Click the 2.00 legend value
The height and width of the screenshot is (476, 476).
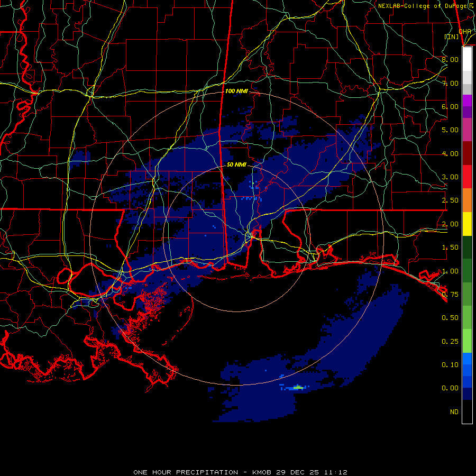(450, 224)
